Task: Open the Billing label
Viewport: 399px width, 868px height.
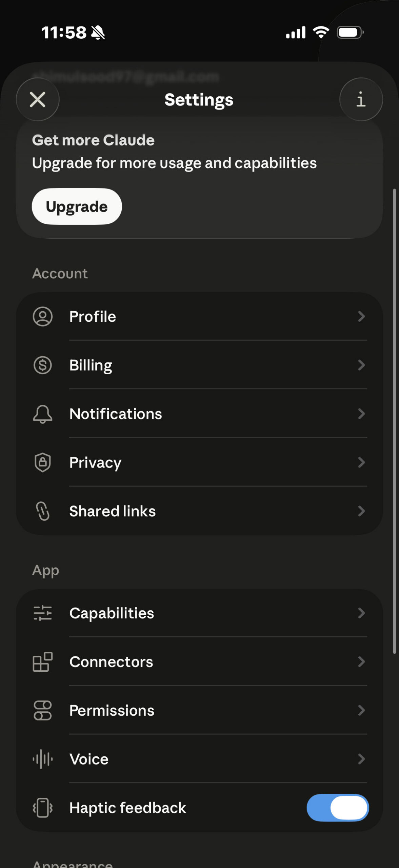Action: (x=91, y=366)
